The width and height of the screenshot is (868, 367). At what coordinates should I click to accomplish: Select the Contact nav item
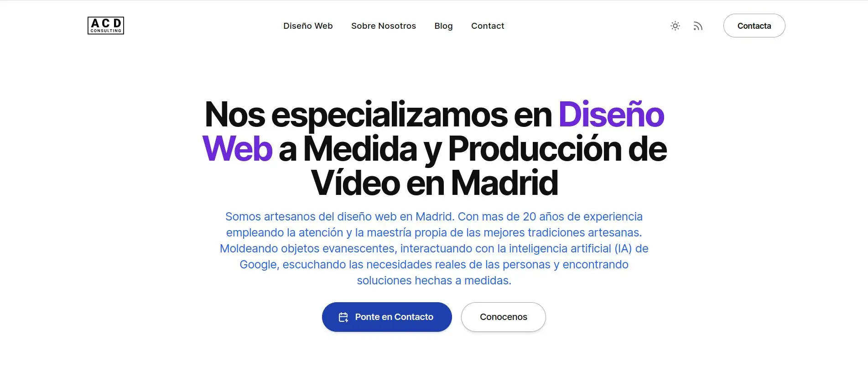click(x=488, y=26)
